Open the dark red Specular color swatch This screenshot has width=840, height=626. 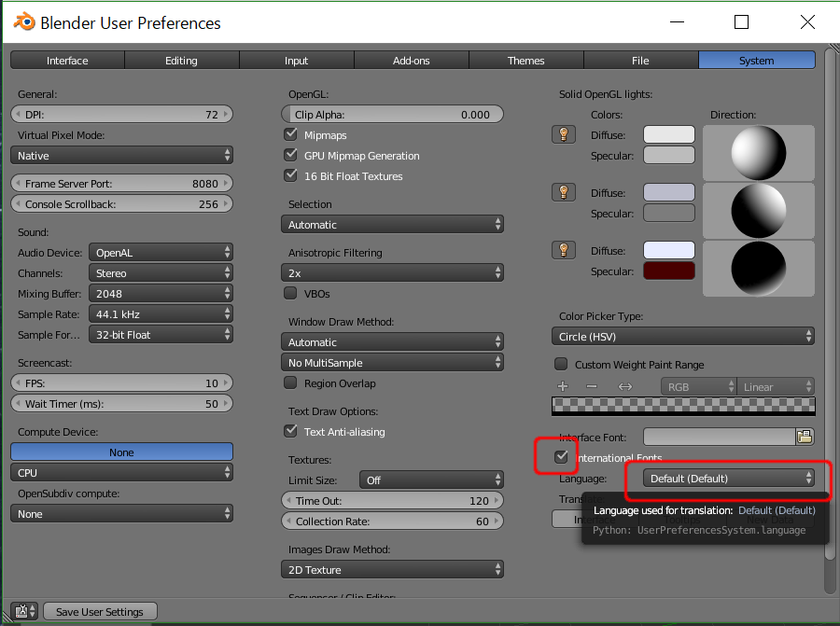pos(669,271)
